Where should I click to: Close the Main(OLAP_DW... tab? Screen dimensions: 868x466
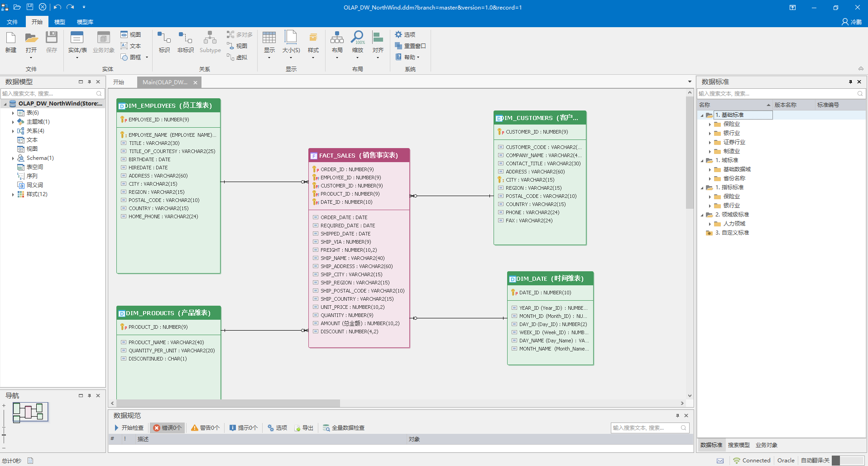pos(195,82)
